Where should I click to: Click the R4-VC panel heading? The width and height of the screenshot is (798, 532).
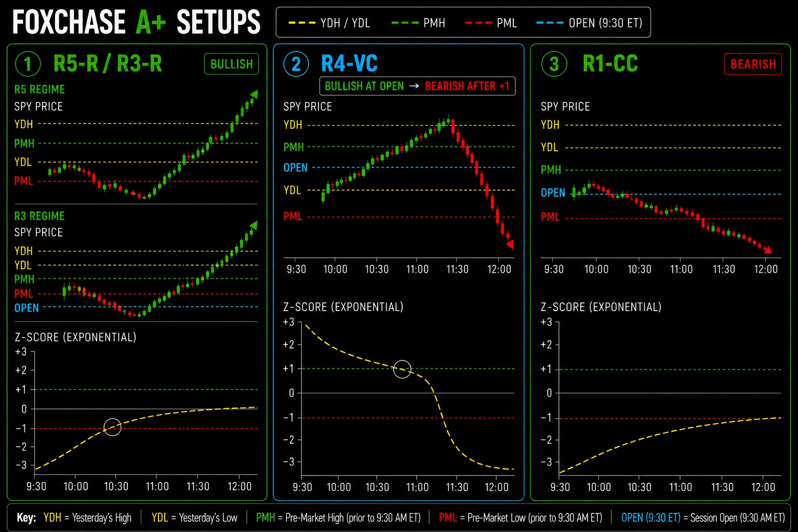point(349,64)
